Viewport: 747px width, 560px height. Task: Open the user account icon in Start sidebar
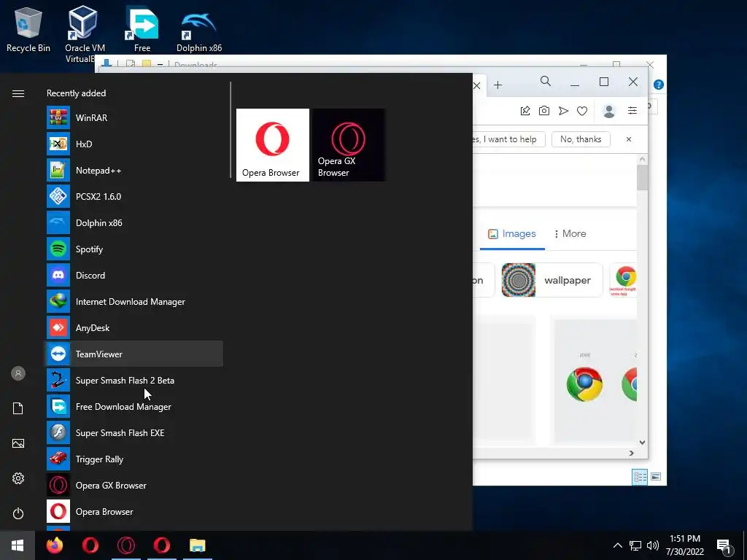click(x=18, y=373)
